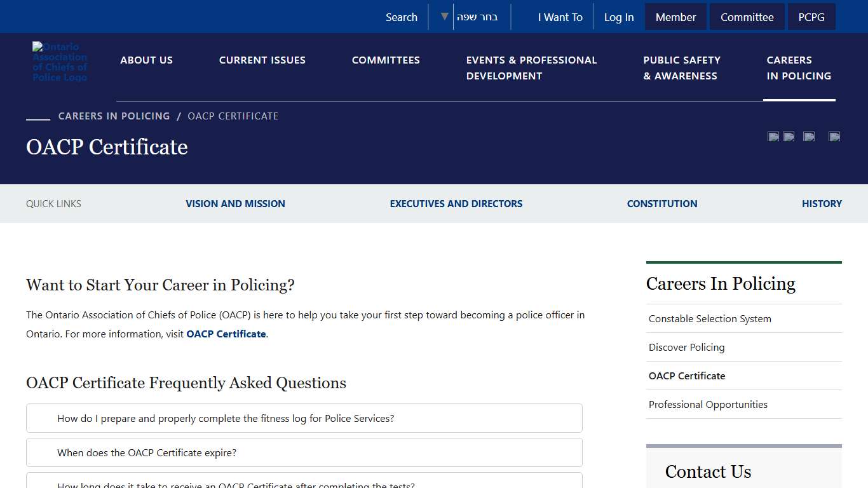
Task: Click the Log In link
Action: pos(618,17)
